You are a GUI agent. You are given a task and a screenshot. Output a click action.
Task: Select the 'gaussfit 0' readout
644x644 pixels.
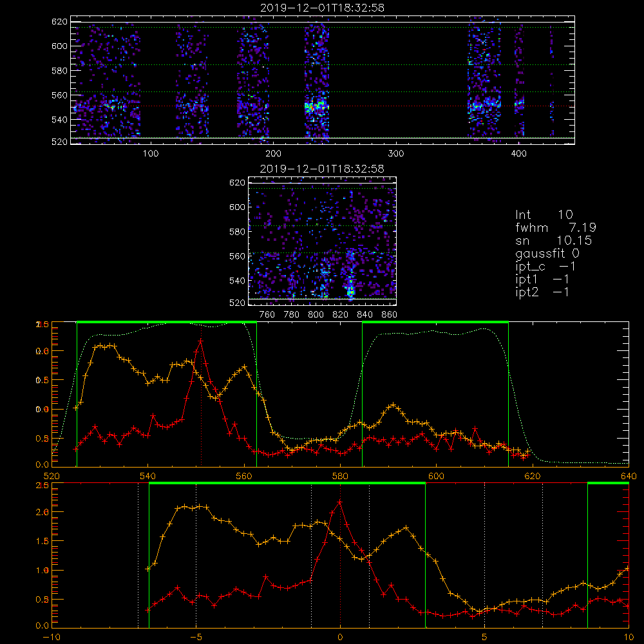coord(547,253)
